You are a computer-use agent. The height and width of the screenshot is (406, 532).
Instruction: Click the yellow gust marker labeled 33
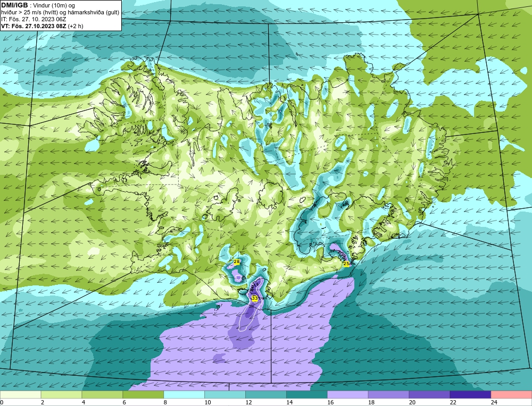point(255,298)
